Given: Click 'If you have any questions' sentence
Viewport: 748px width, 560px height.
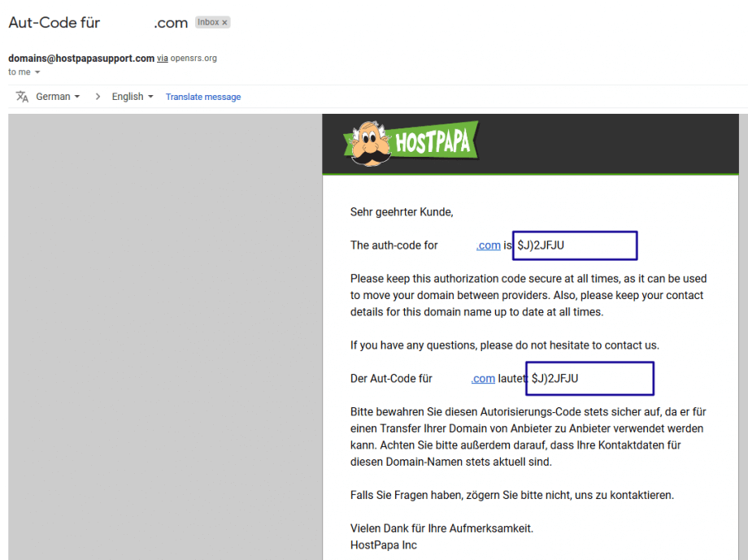Looking at the screenshot, I should click(505, 345).
